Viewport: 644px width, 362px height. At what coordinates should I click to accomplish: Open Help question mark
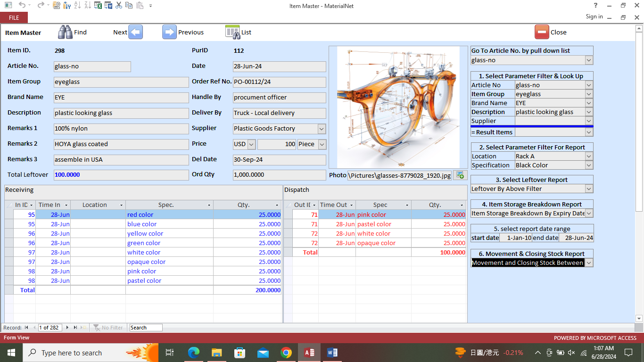[596, 6]
